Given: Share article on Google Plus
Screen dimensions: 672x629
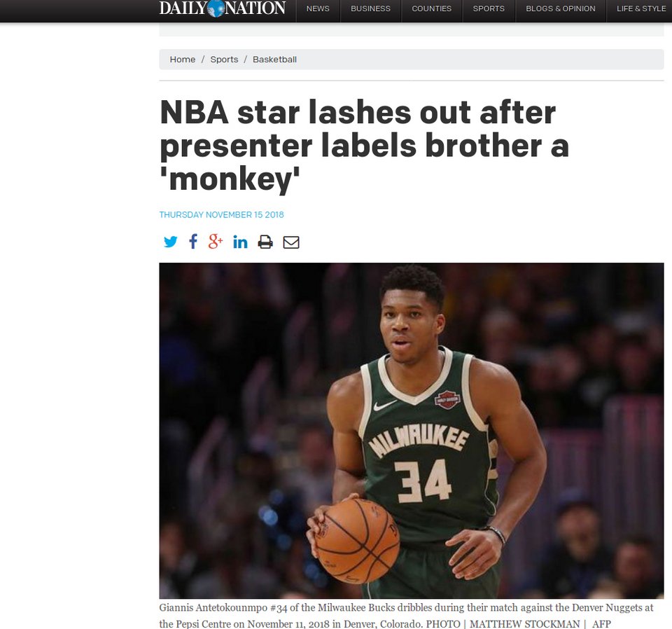Looking at the screenshot, I should pos(216,242).
